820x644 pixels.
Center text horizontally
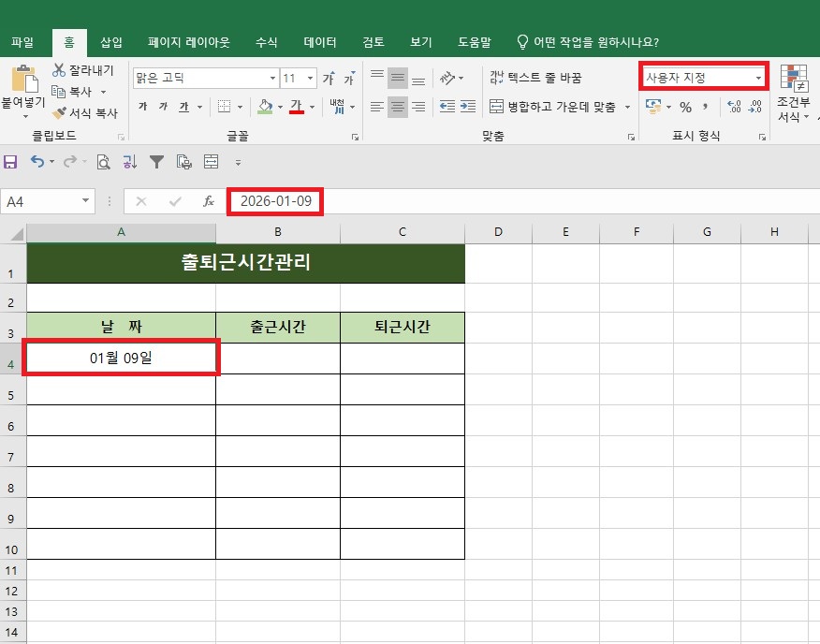(398, 107)
